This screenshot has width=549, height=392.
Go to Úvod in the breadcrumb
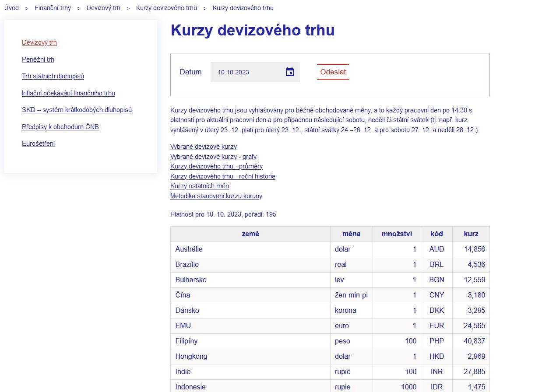click(x=12, y=8)
